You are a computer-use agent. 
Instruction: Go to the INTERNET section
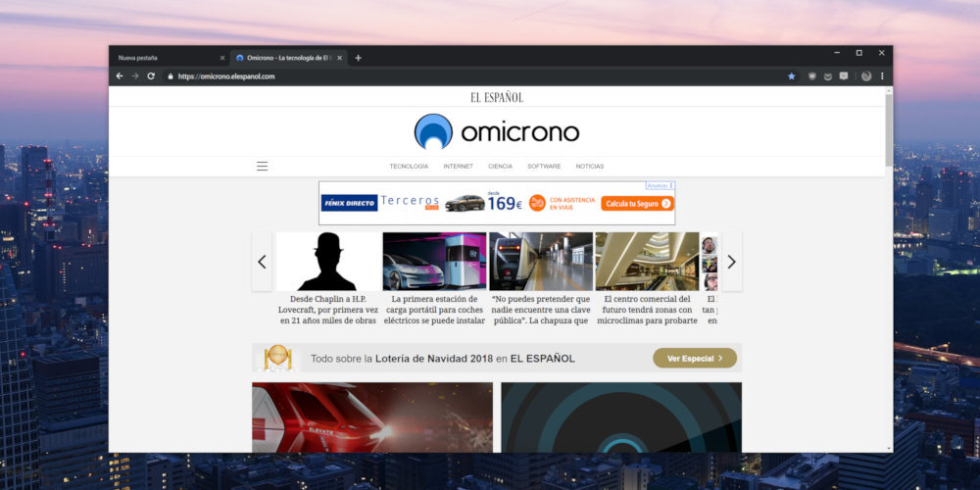click(458, 167)
